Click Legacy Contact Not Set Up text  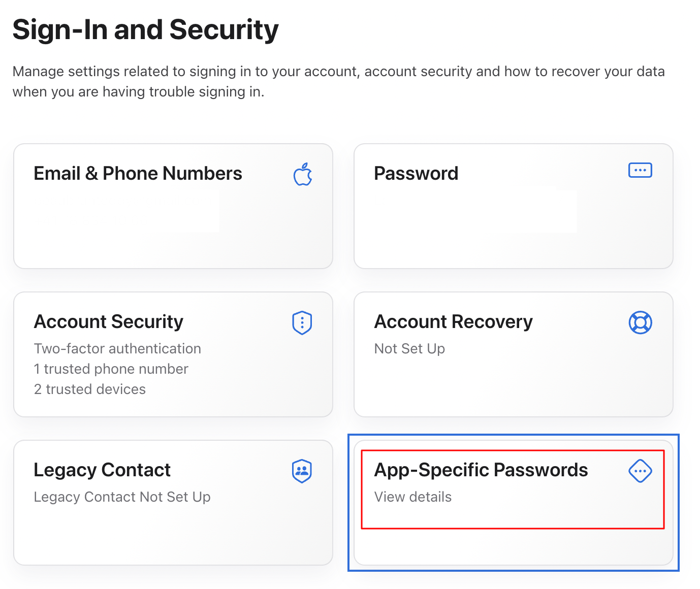122,497
